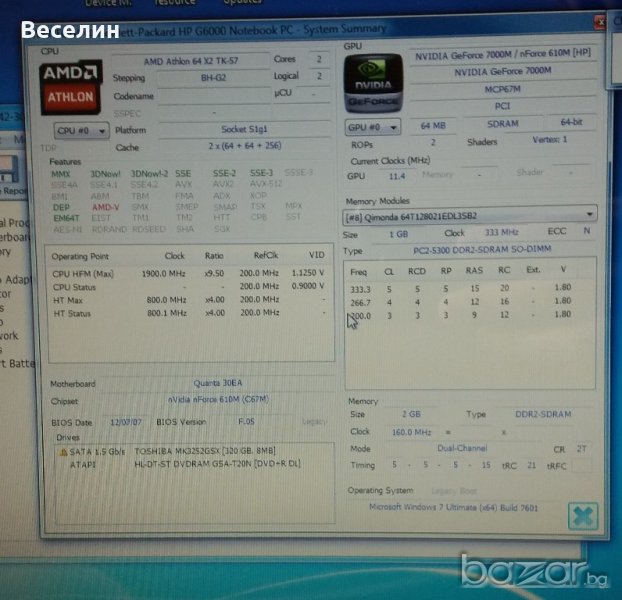Select the CPU HFM (Max) operating point row
622x600 pixels.
(188, 273)
